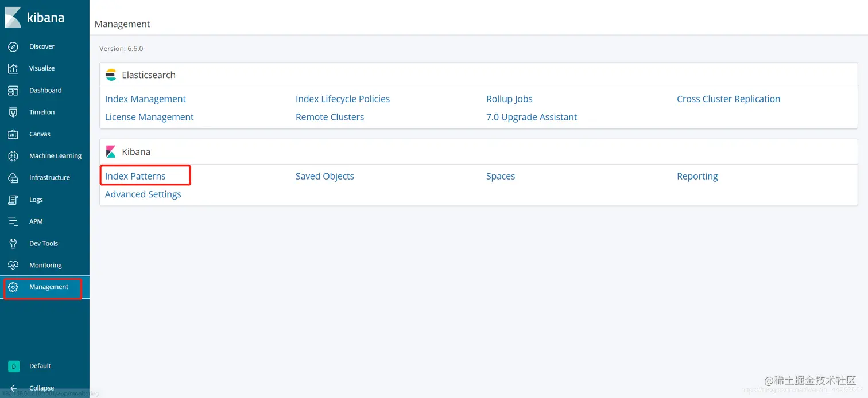Click the Management page heading
The width and height of the screenshot is (868, 398).
122,24
